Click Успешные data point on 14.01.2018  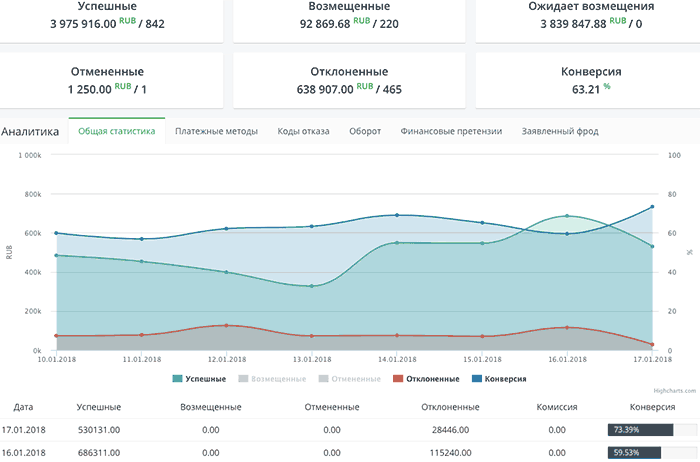[x=397, y=243]
